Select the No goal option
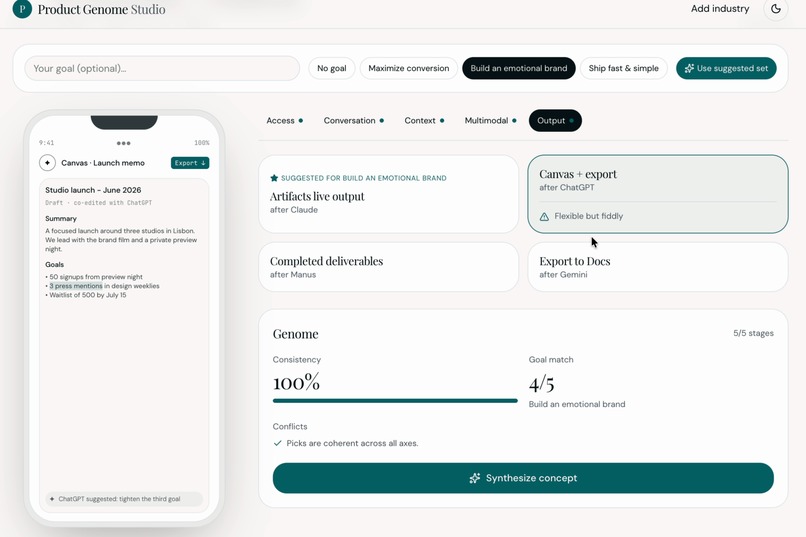The width and height of the screenshot is (806, 537). click(x=332, y=68)
